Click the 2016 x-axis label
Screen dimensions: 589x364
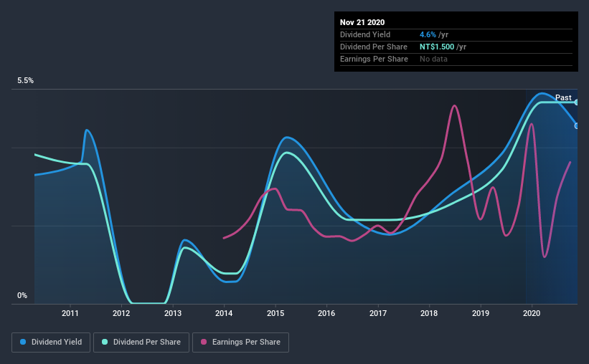(x=326, y=313)
